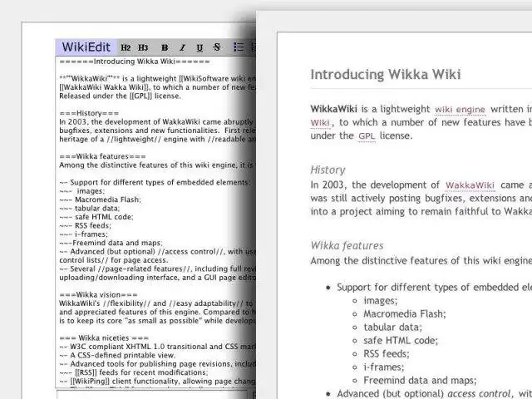Click into the field below the editor textarea
This screenshot has height=399, width=532.
coord(152,395)
